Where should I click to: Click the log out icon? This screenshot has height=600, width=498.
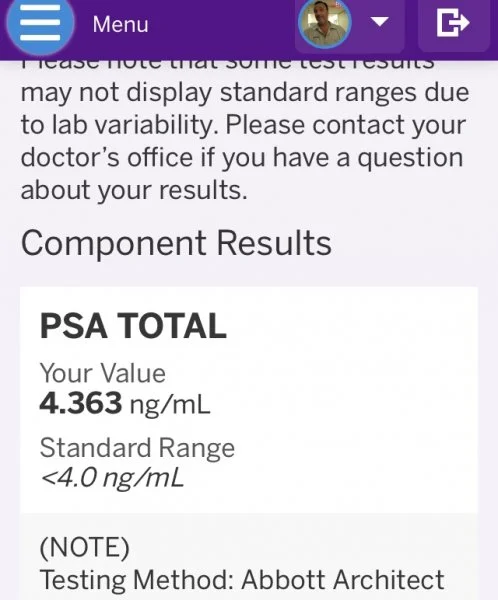click(453, 23)
